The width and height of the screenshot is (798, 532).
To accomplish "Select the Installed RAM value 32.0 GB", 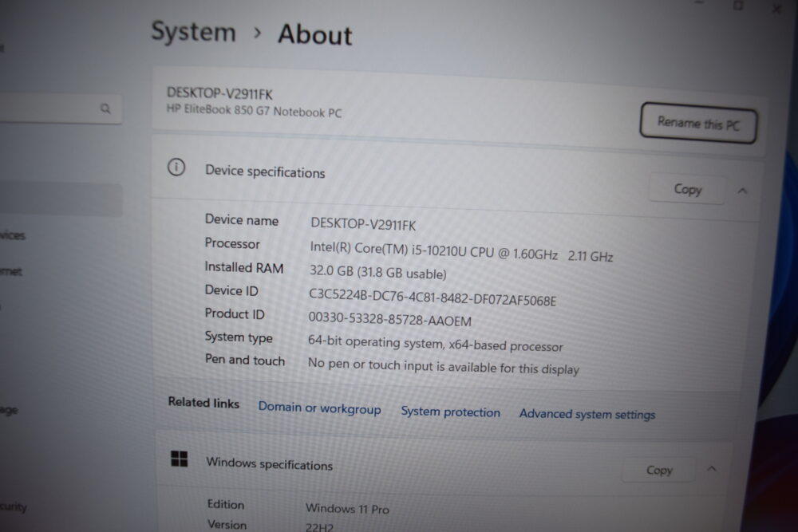I will pos(377,272).
